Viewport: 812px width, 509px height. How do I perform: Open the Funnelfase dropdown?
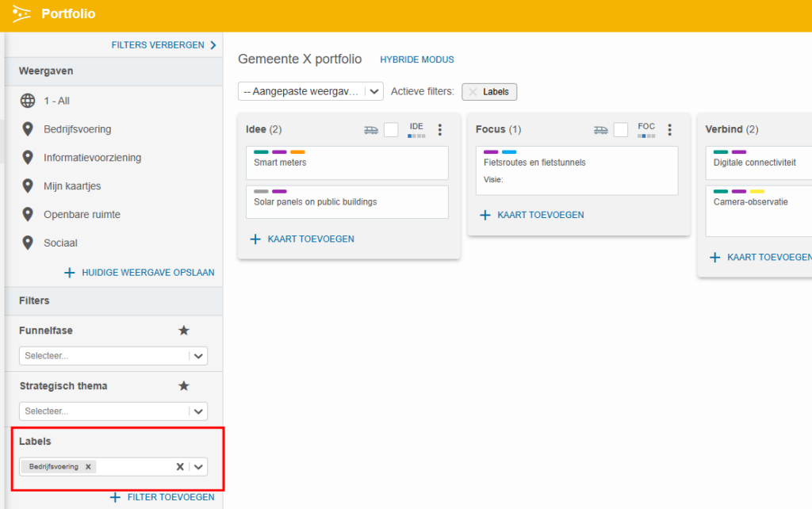tap(198, 356)
